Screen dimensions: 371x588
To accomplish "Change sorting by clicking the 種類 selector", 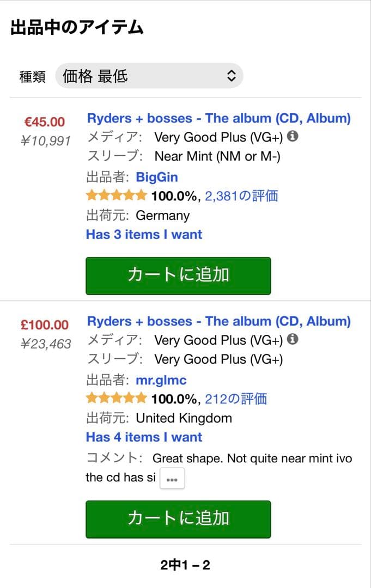I will [x=148, y=75].
